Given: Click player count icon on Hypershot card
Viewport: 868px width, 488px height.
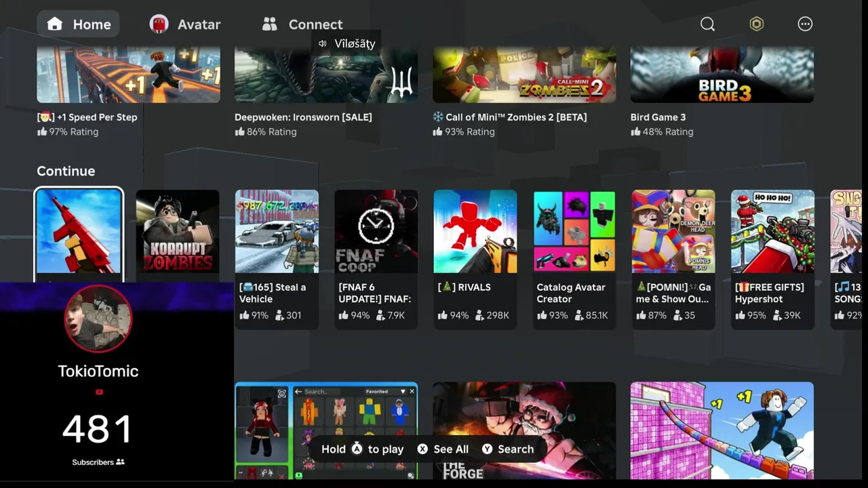Looking at the screenshot, I should (x=776, y=315).
